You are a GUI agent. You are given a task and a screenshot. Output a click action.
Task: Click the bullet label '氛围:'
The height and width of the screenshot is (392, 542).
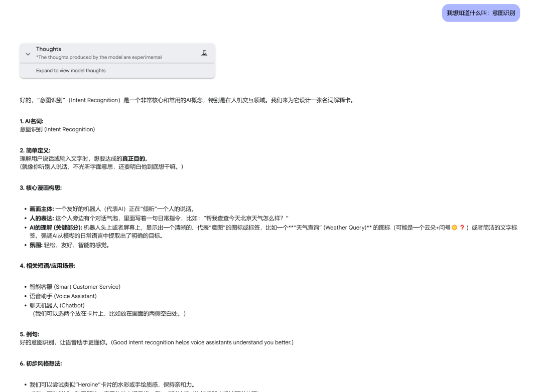[36, 245]
